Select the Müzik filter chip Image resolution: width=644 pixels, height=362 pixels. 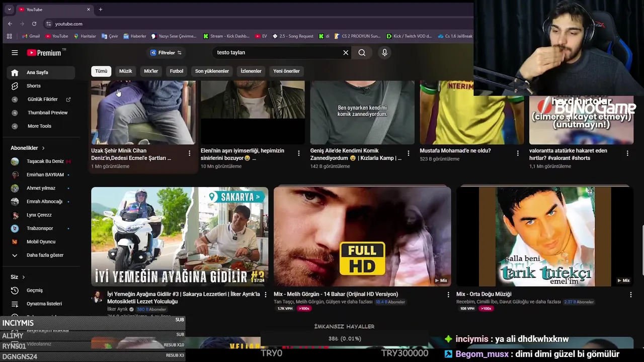(x=125, y=71)
